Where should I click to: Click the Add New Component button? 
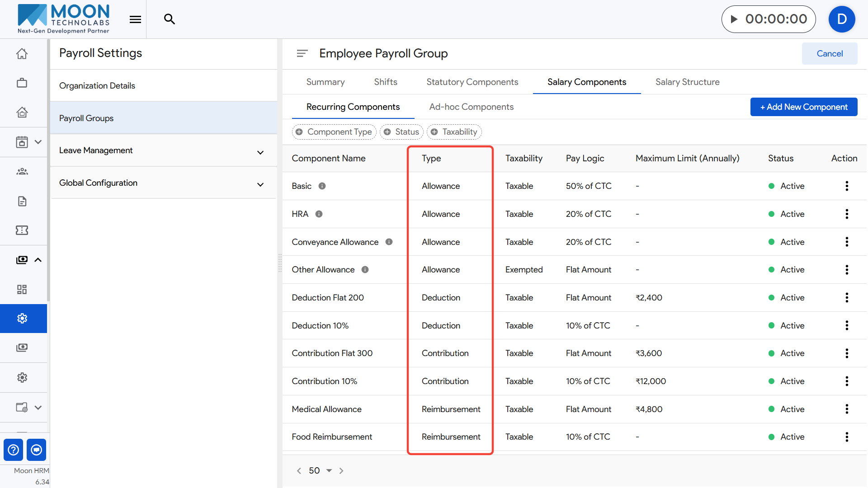click(x=803, y=107)
